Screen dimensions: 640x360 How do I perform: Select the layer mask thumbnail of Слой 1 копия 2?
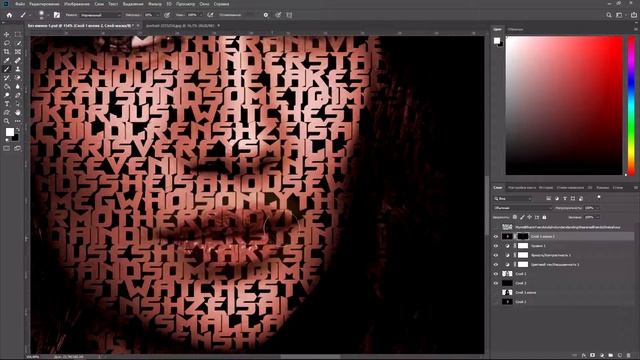click(x=523, y=236)
